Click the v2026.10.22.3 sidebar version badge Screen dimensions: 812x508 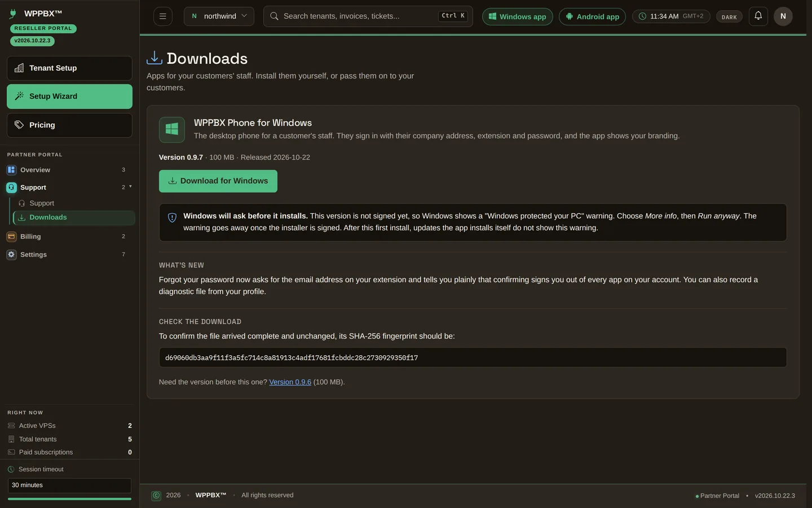pos(32,41)
